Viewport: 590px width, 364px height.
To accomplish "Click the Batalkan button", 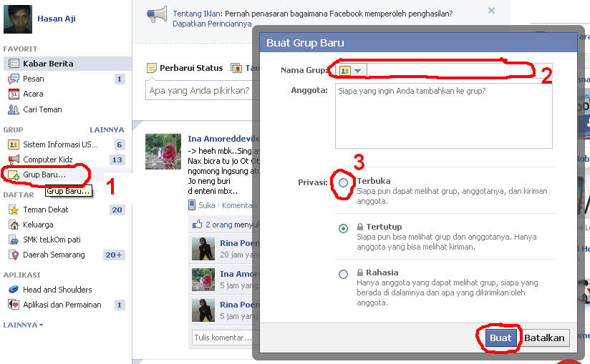I will tap(544, 338).
